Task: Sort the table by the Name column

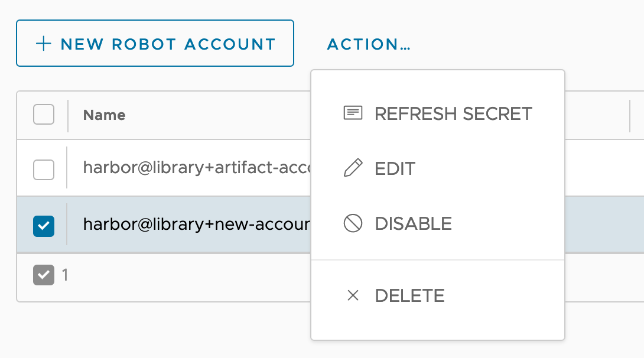Action: point(104,115)
